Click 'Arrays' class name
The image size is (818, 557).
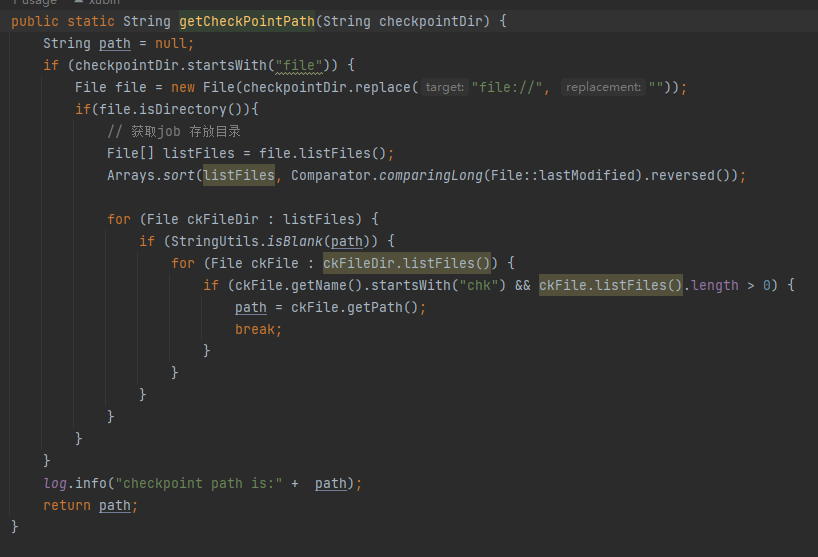click(x=131, y=175)
